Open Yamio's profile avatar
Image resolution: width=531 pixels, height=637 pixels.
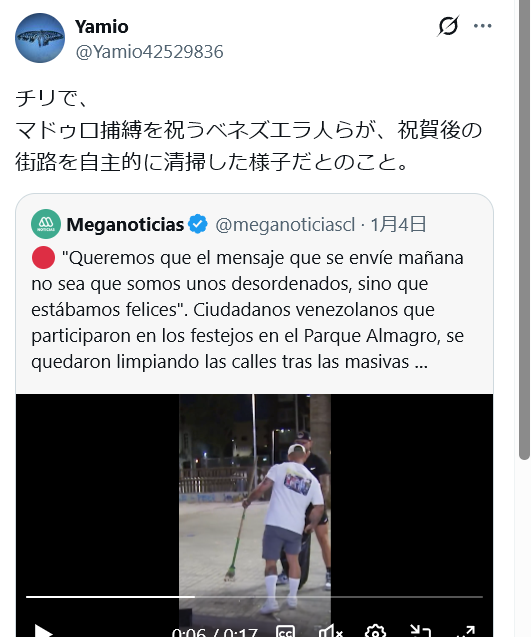[40, 38]
